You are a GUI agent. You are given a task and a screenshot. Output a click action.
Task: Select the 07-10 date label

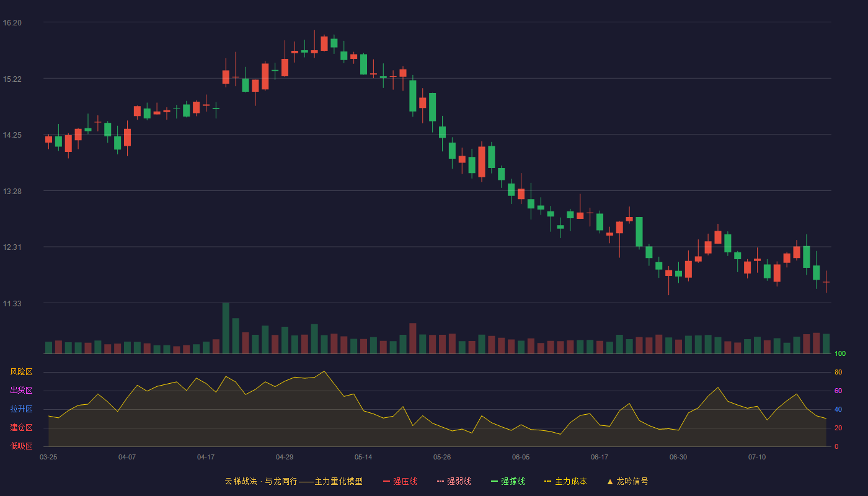click(757, 457)
